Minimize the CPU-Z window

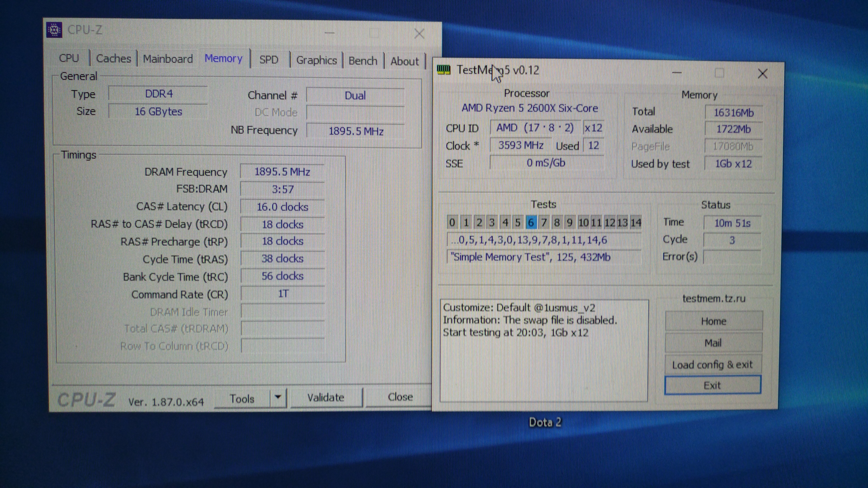(330, 33)
